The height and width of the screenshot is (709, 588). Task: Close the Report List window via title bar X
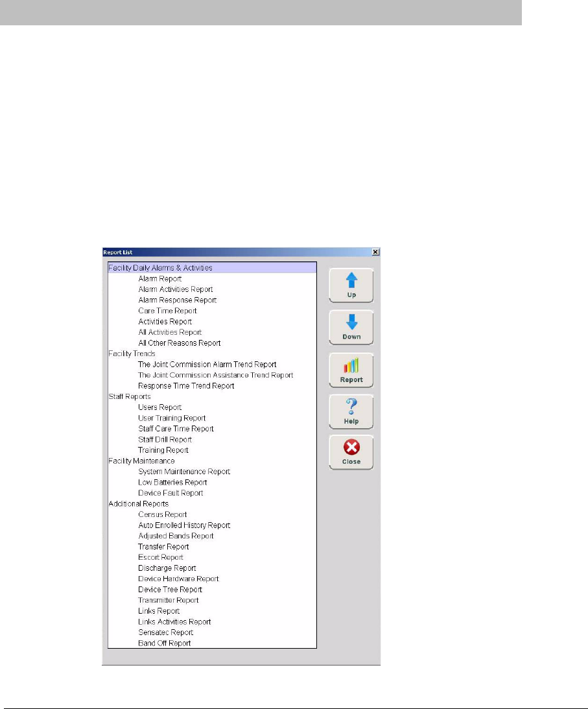coord(375,252)
